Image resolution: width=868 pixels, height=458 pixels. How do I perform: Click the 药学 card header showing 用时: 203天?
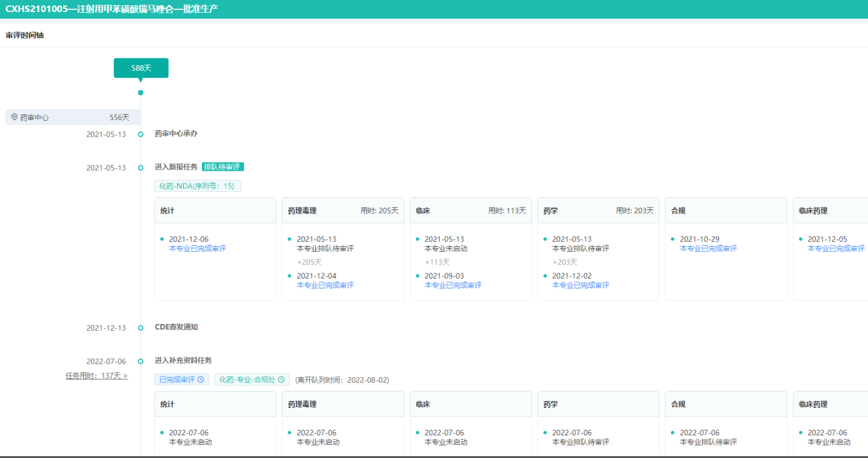(x=598, y=211)
